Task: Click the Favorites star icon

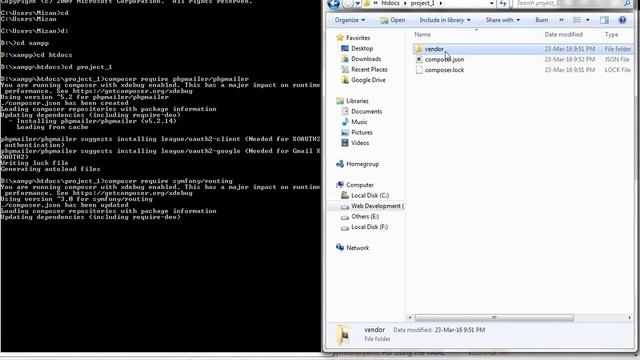Action: point(340,38)
